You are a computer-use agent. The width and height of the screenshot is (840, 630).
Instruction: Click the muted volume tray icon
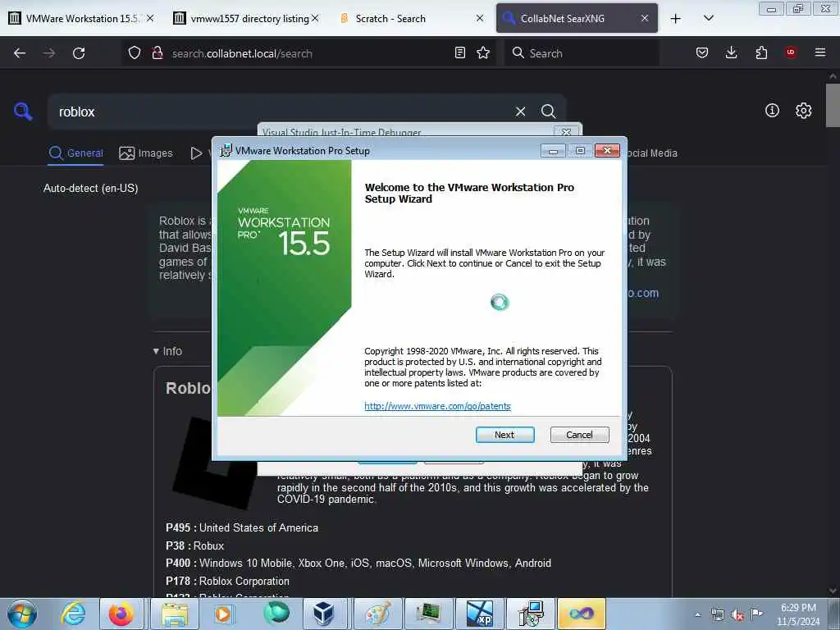[737, 614]
